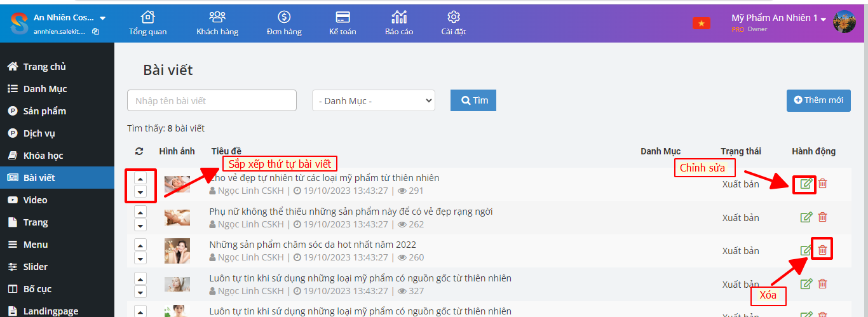Move first article up with arrow
Viewport: 868px width, 317px height.
(140, 179)
